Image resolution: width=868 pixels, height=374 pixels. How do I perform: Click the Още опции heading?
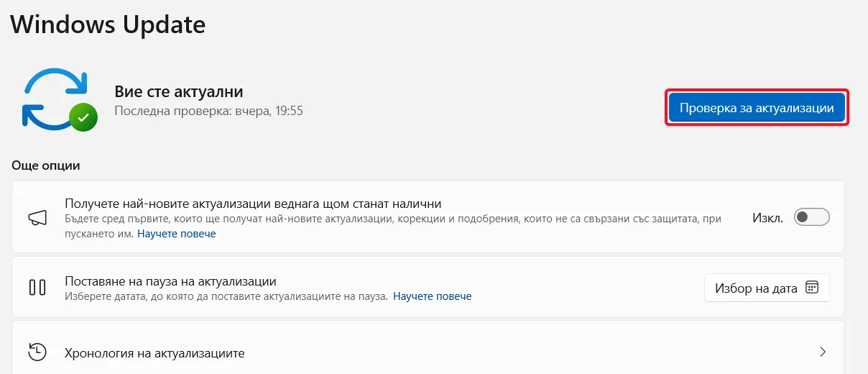[46, 165]
